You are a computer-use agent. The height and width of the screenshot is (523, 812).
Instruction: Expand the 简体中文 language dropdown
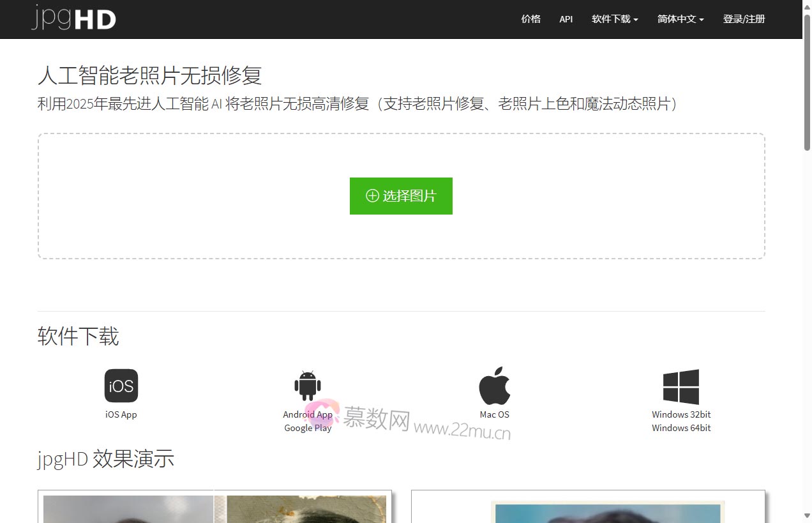[680, 19]
